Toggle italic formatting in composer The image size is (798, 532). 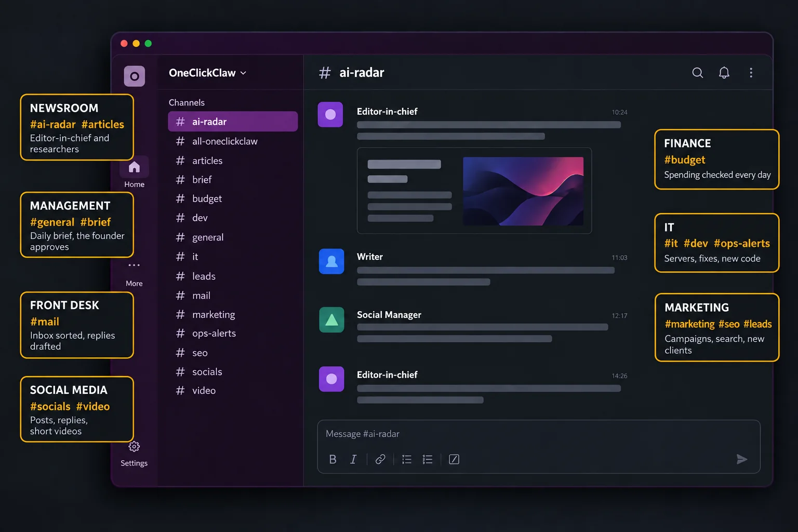coord(353,459)
